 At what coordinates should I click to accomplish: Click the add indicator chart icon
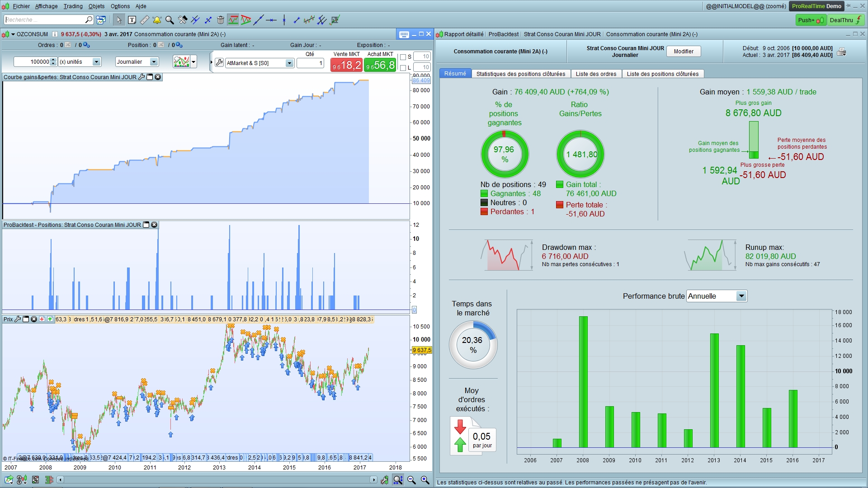[x=181, y=62]
